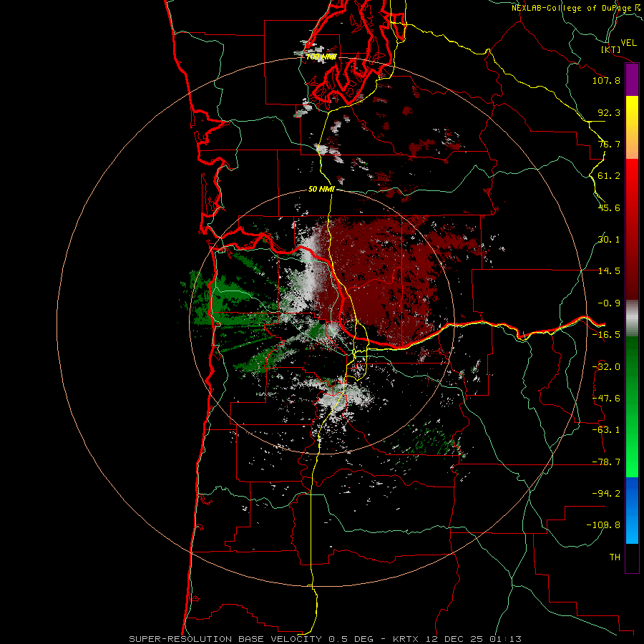The width and height of the screenshot is (644, 644).
Task: Click the -0.9 velocity scale value
Action: click(609, 303)
